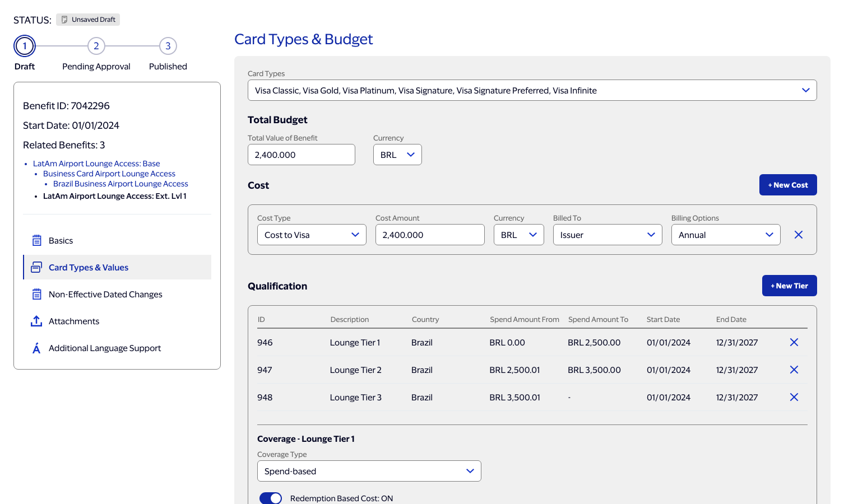
Task: Go to Basics section
Action: tap(117, 241)
